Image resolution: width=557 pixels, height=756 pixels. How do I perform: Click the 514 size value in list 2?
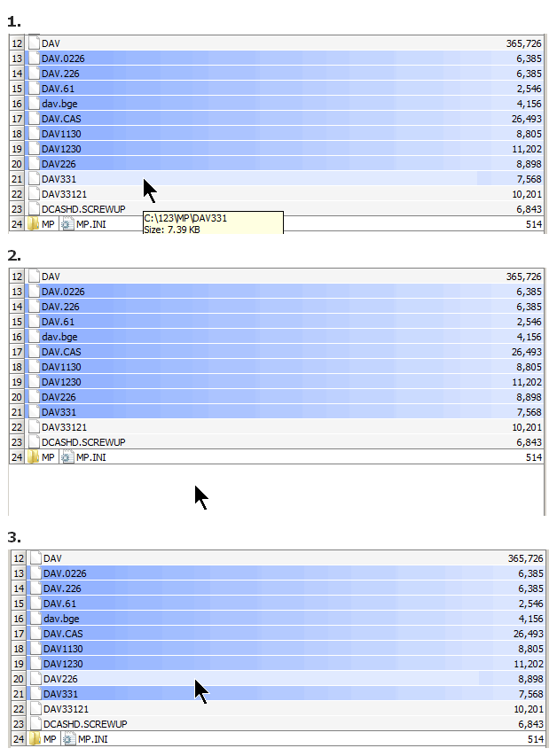[x=534, y=457]
